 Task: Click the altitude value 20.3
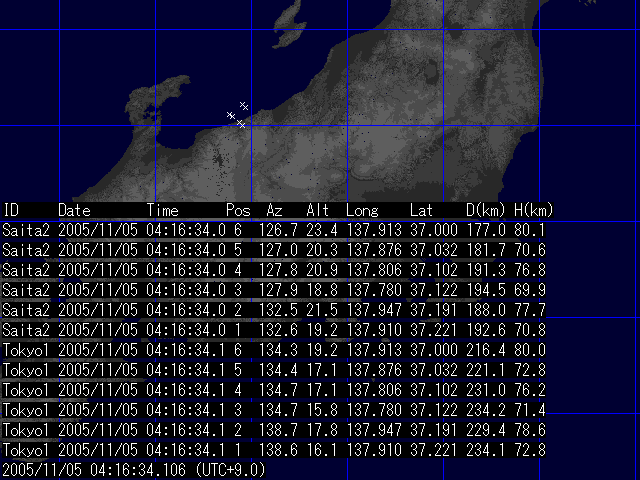(322, 250)
